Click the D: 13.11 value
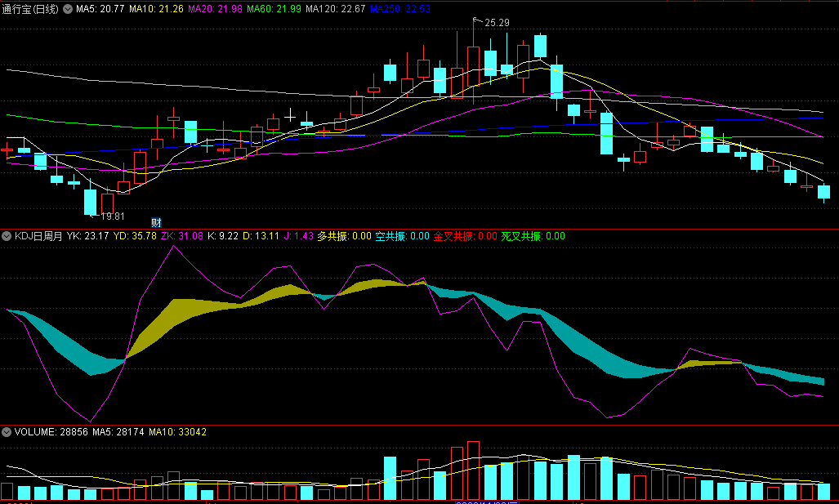Image resolution: width=839 pixels, height=504 pixels. [x=261, y=236]
